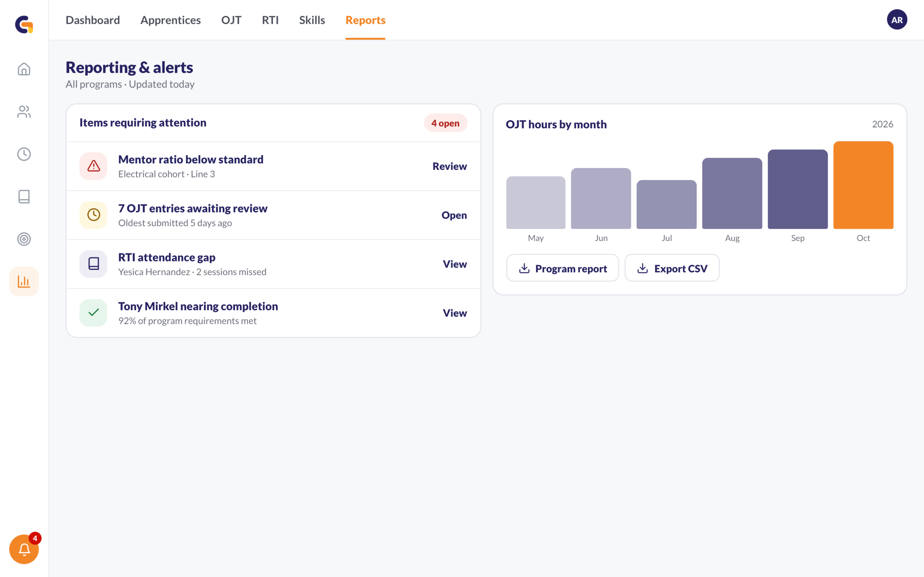
Task: Select the orange Oct bar in chart
Action: (863, 185)
